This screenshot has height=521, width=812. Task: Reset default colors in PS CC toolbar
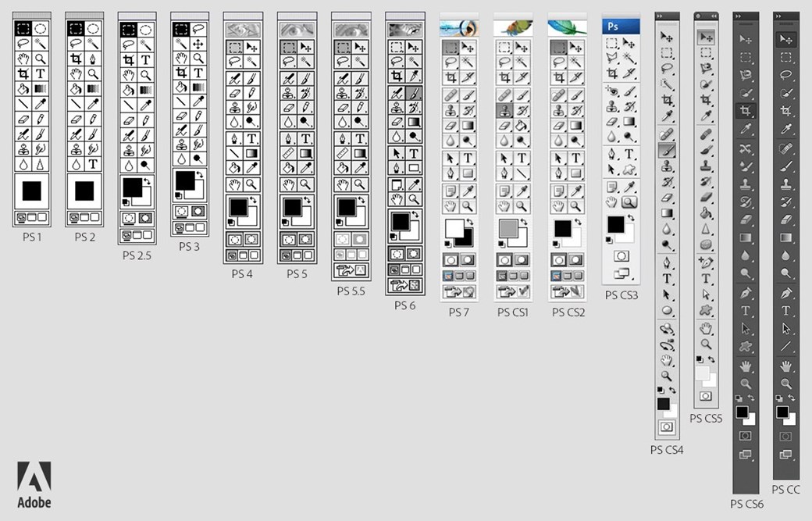tap(779, 398)
